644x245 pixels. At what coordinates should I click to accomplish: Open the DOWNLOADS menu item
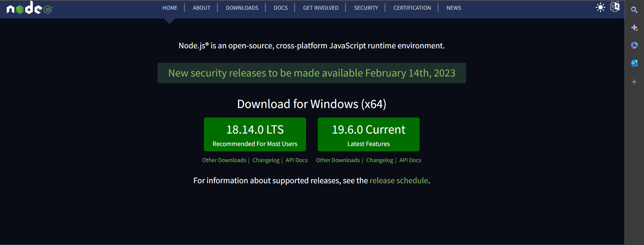point(242,8)
